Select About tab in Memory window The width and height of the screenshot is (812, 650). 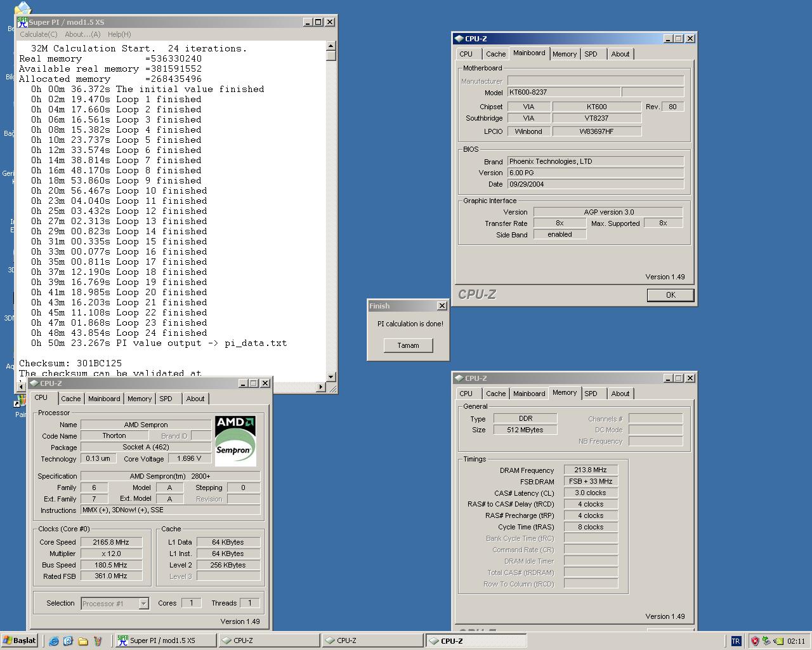click(x=620, y=394)
